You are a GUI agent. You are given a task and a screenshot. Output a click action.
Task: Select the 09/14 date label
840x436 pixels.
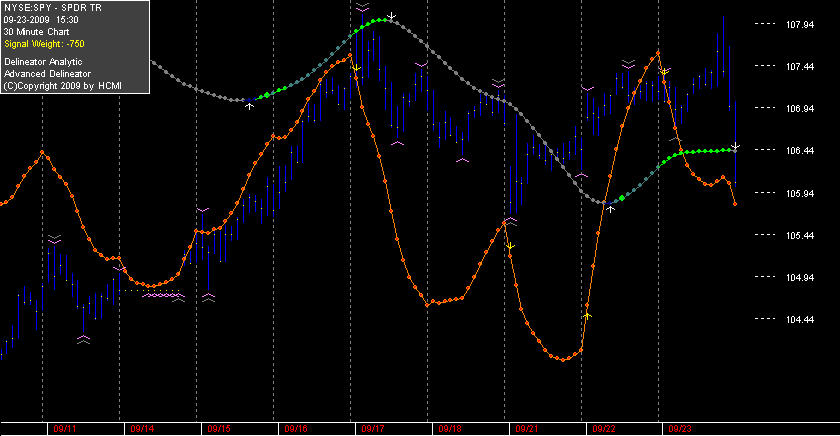tap(142, 429)
